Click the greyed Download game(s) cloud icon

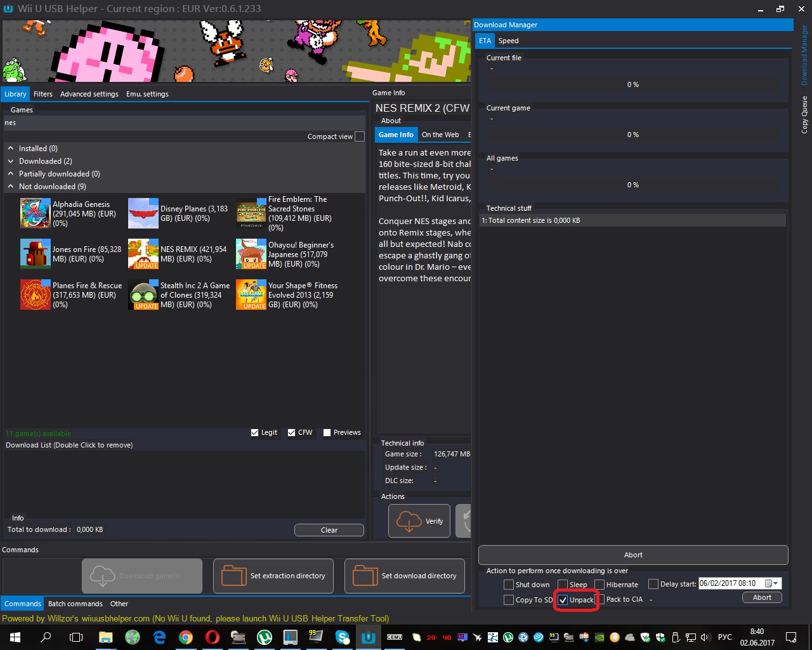(103, 576)
